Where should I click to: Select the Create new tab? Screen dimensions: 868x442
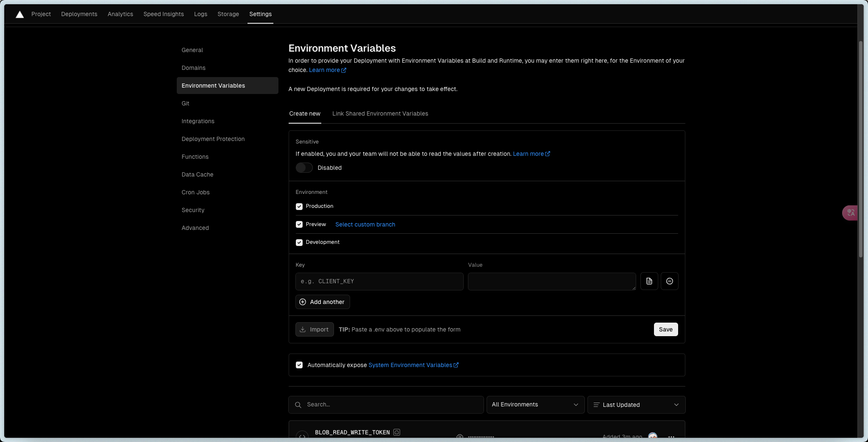[305, 113]
